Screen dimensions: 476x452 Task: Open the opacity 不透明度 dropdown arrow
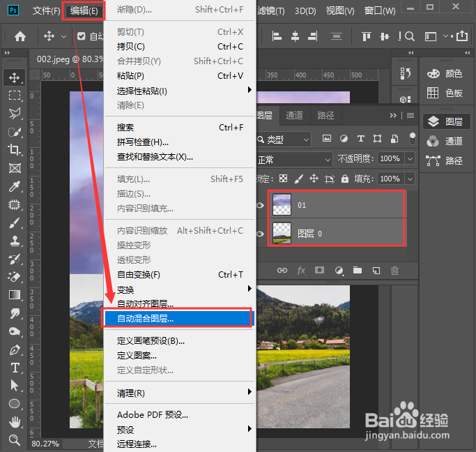point(410,158)
